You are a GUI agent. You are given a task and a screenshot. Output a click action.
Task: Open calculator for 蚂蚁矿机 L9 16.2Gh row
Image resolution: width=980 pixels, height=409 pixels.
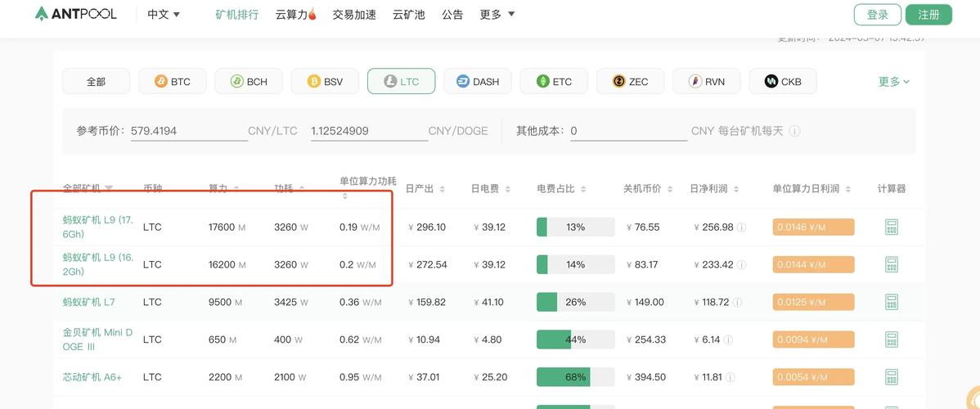892,264
